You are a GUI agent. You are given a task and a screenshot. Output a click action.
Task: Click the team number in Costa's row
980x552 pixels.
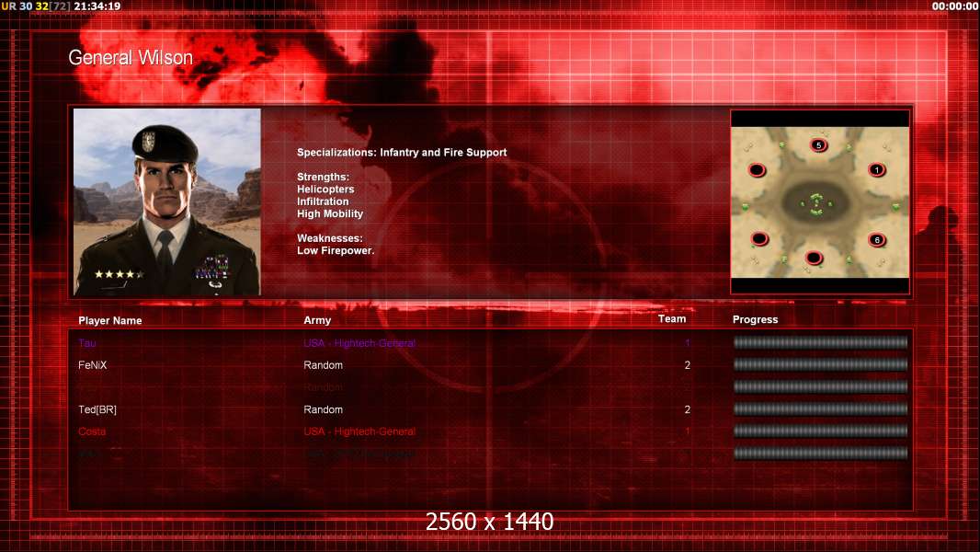[x=688, y=431]
